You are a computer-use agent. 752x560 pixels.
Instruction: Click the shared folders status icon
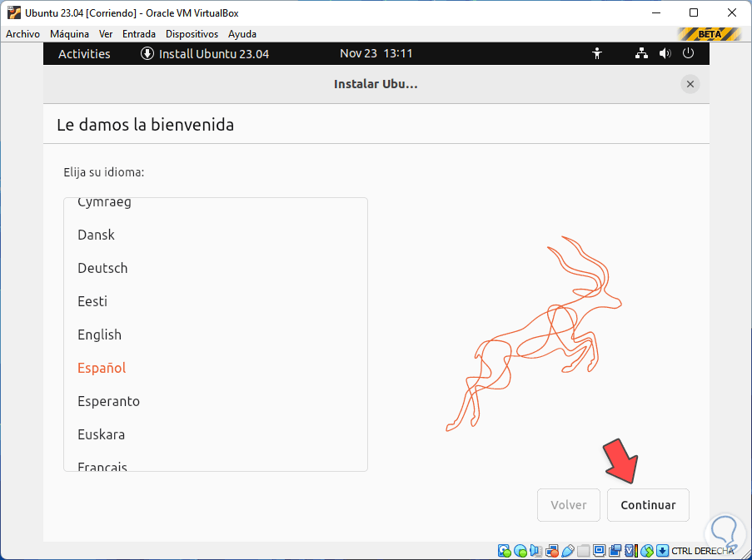(584, 551)
